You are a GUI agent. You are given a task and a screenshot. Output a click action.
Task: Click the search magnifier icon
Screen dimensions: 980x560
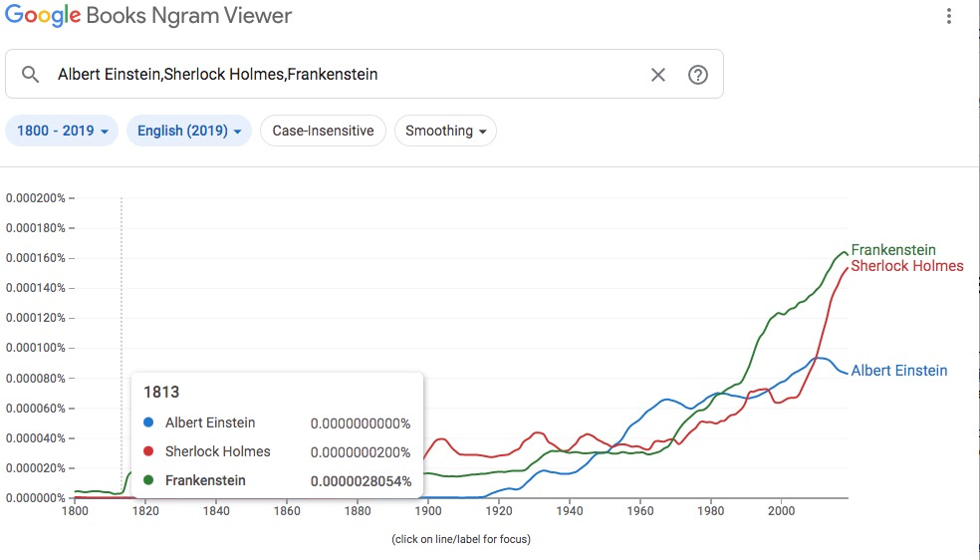[x=30, y=75]
